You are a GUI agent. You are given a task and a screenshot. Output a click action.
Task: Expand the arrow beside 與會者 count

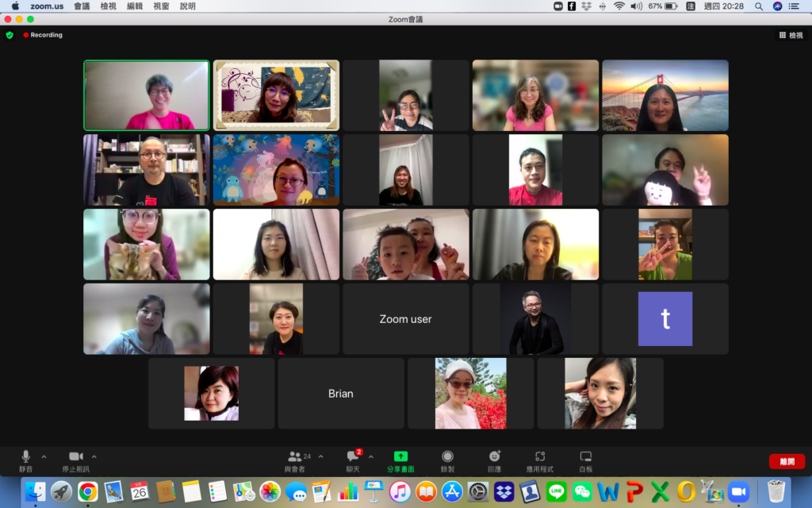pyautogui.click(x=321, y=456)
